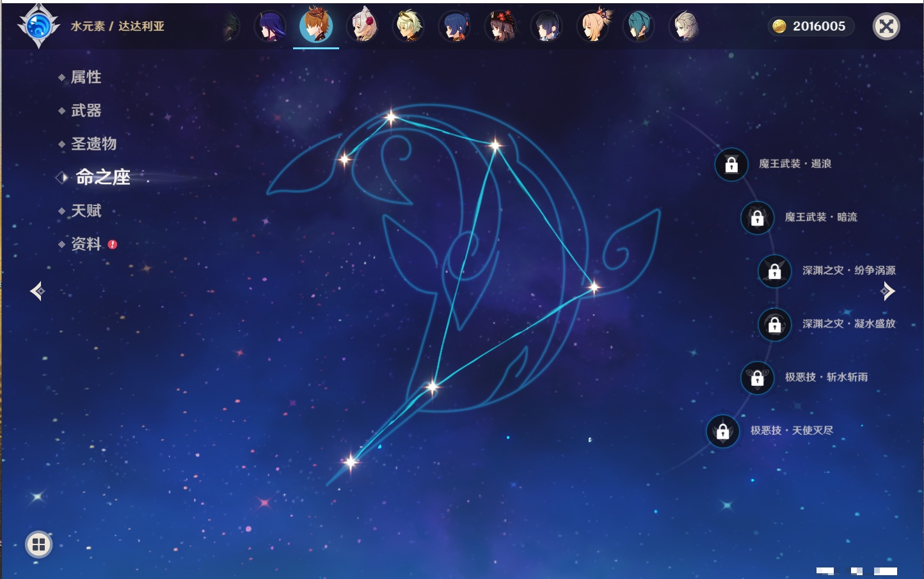This screenshot has height=579, width=924.
Task: Open the 武器 weapon tab
Action: click(x=86, y=111)
